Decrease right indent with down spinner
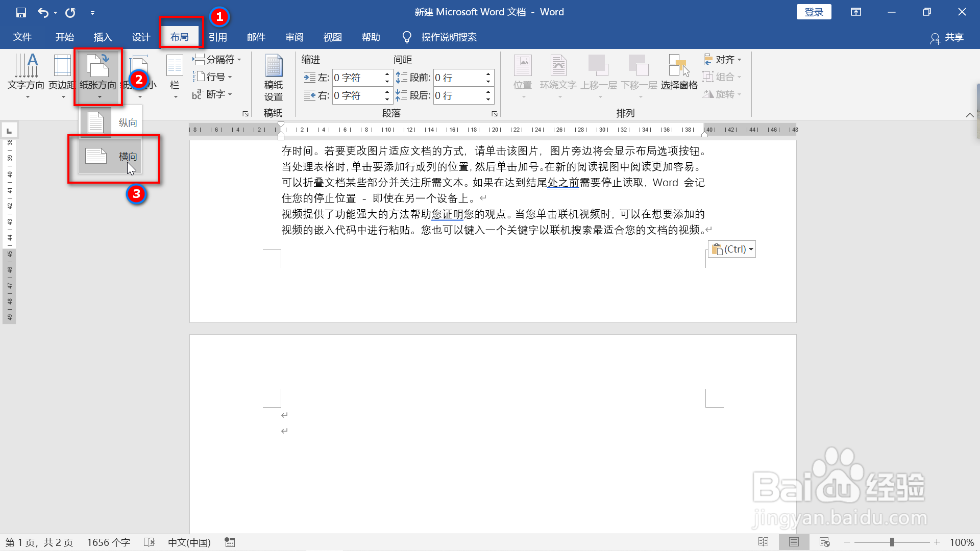The image size is (980, 551). (x=387, y=99)
